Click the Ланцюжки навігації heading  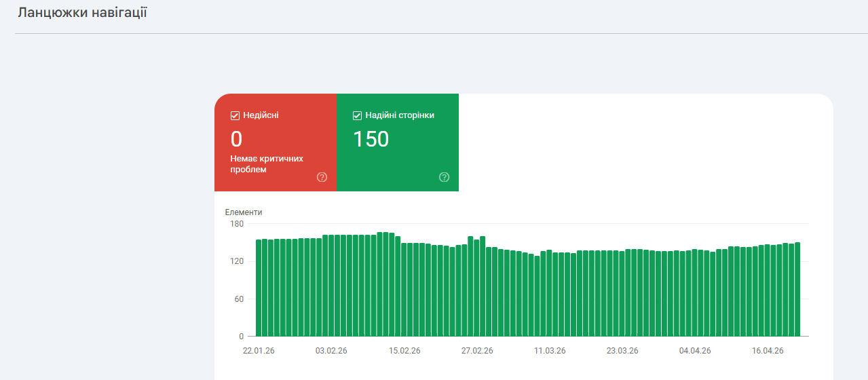[82, 13]
